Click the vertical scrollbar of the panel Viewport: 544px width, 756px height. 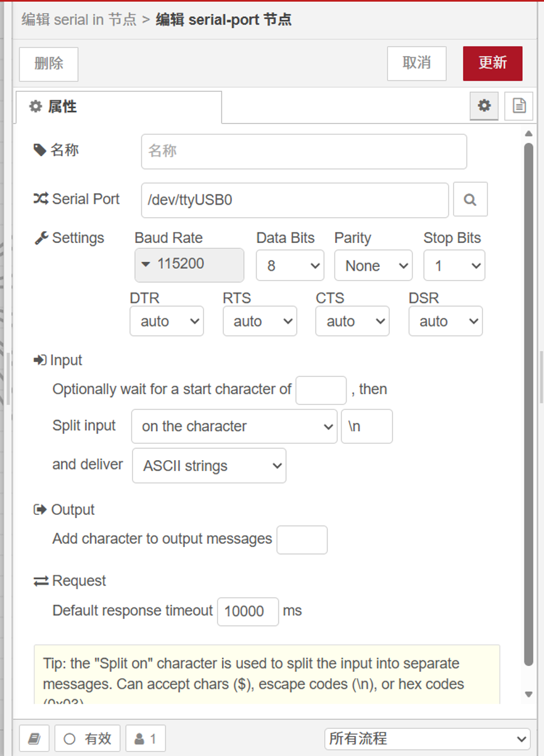529,403
